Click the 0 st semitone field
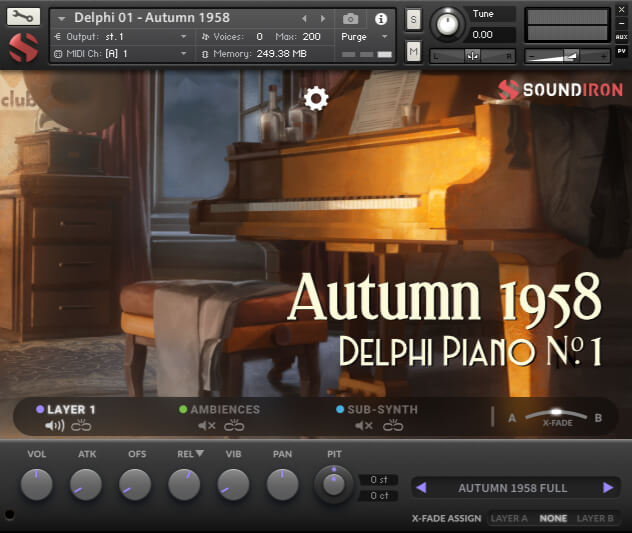632x533 pixels. click(x=378, y=480)
